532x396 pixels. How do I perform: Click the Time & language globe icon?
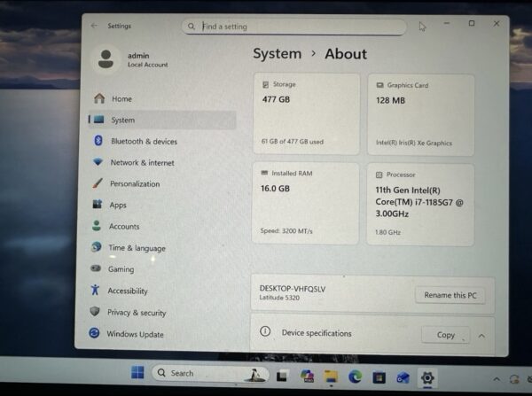97,247
